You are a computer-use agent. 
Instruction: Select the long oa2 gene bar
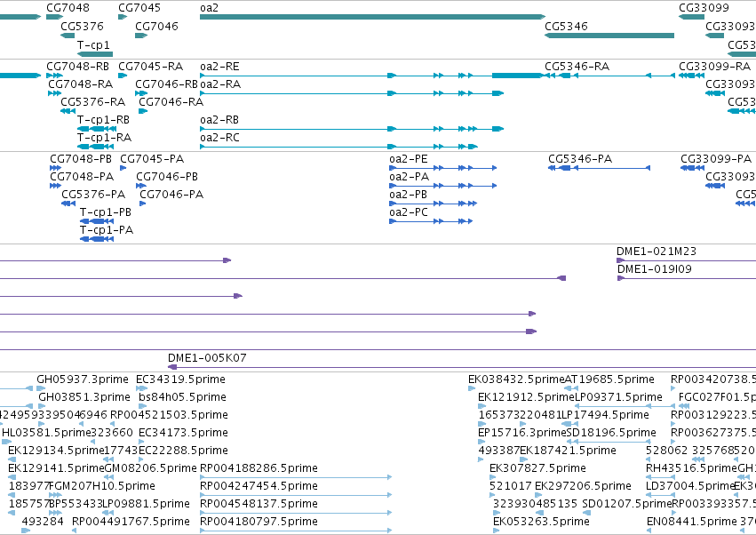(372, 17)
